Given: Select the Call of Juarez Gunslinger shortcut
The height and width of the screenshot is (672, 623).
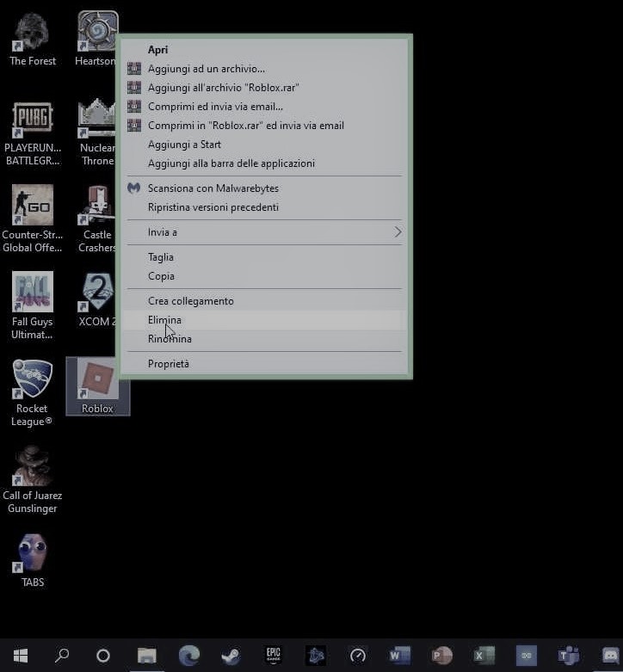Looking at the screenshot, I should (x=33, y=480).
